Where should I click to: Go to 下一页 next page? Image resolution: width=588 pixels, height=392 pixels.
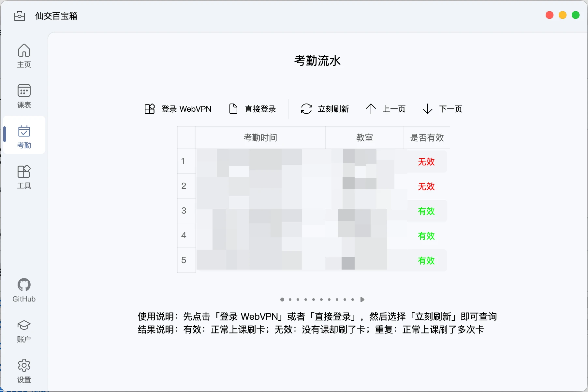coord(443,109)
